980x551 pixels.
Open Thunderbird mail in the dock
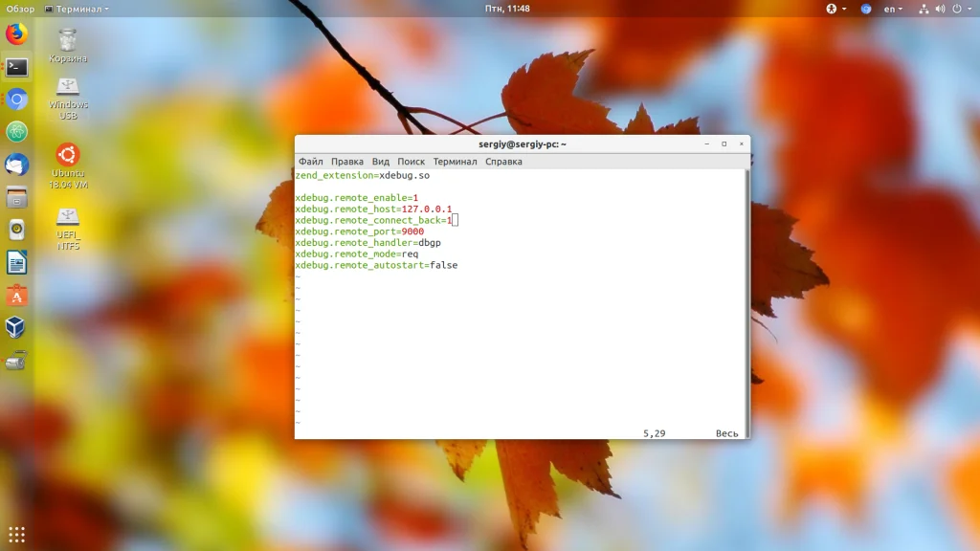16,165
